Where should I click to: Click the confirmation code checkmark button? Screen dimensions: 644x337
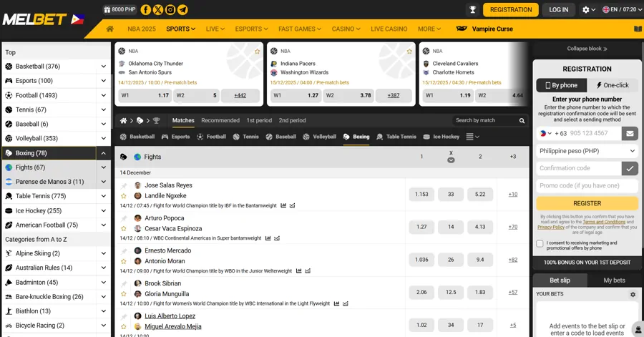(630, 168)
